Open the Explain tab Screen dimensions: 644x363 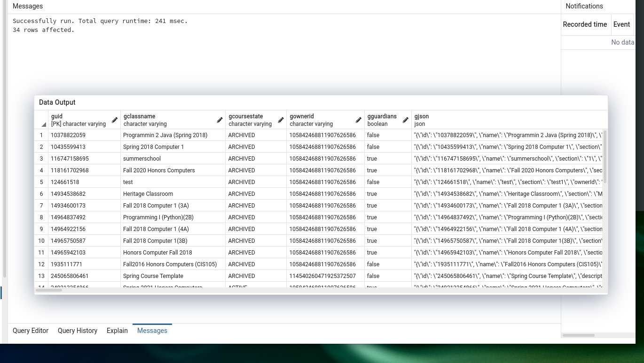pos(117,331)
